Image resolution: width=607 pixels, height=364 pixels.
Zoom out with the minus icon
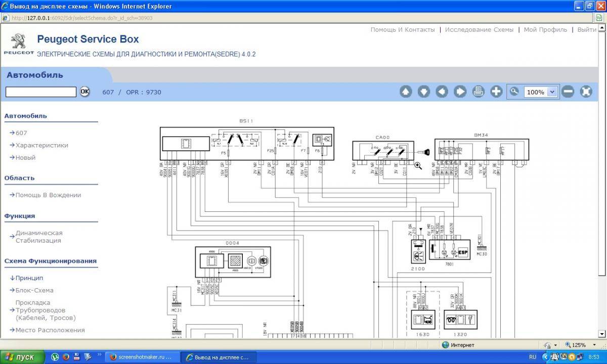click(568, 92)
